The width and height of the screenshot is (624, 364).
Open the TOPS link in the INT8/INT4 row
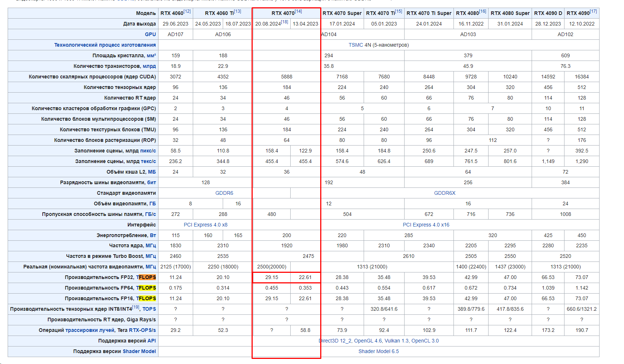pyautogui.click(x=149, y=309)
